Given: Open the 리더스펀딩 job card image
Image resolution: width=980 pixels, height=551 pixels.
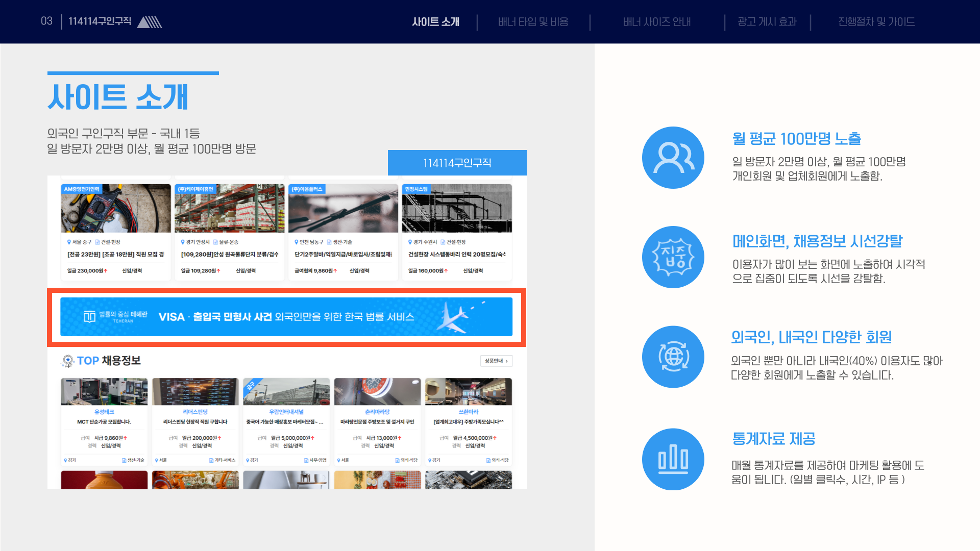Looking at the screenshot, I should point(195,391).
